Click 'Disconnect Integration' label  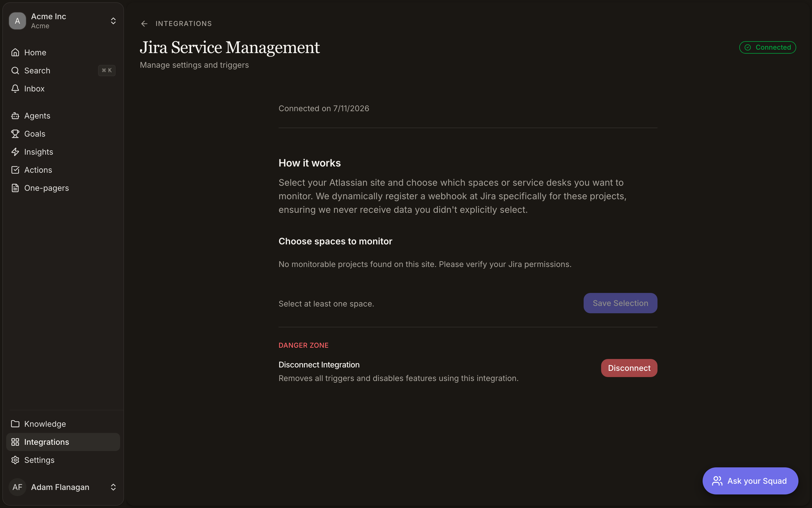[319, 365]
